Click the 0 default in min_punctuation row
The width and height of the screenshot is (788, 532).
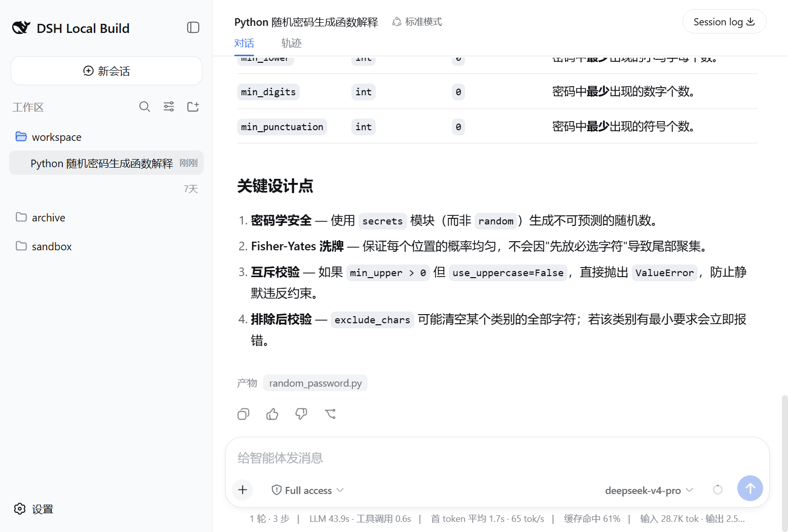[x=458, y=127]
